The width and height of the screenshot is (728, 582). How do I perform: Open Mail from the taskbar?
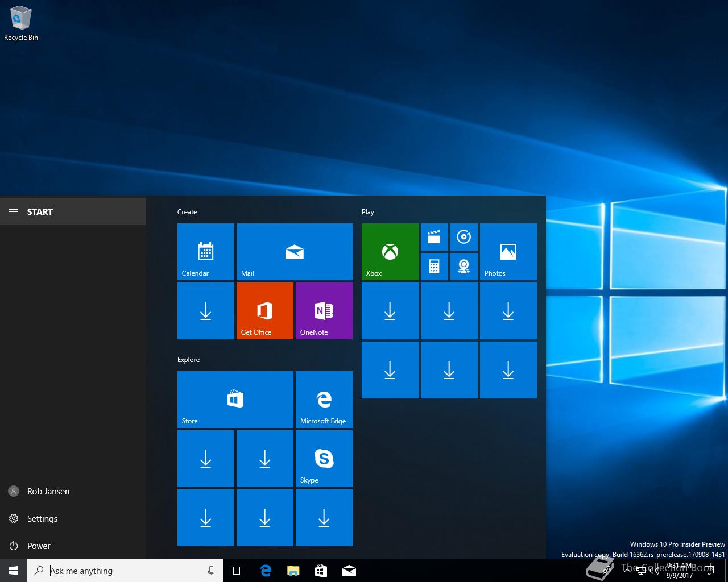coord(349,571)
